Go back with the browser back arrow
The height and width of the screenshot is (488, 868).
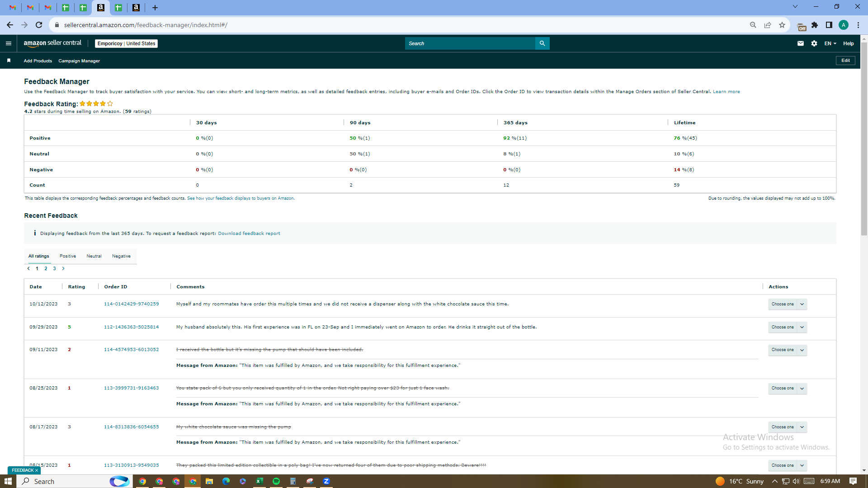click(x=10, y=25)
